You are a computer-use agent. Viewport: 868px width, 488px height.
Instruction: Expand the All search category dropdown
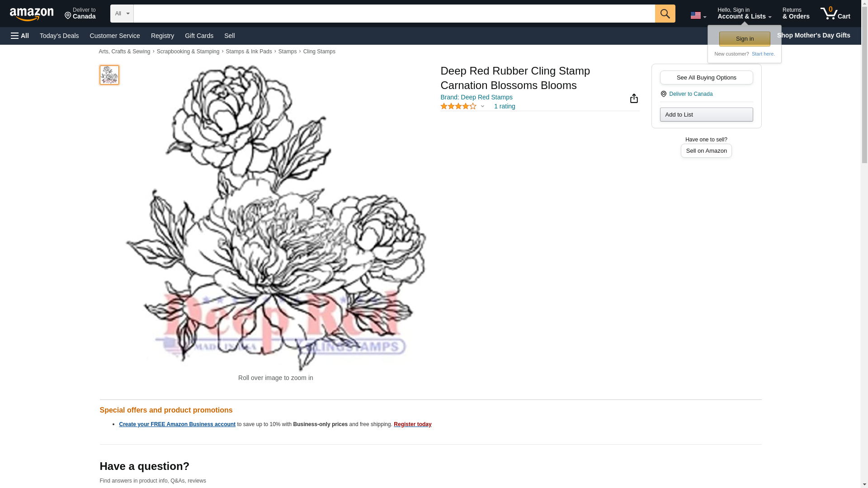click(x=122, y=14)
